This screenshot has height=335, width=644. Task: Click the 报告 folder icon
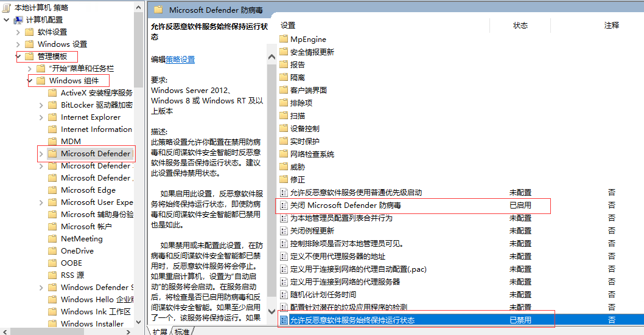284,64
